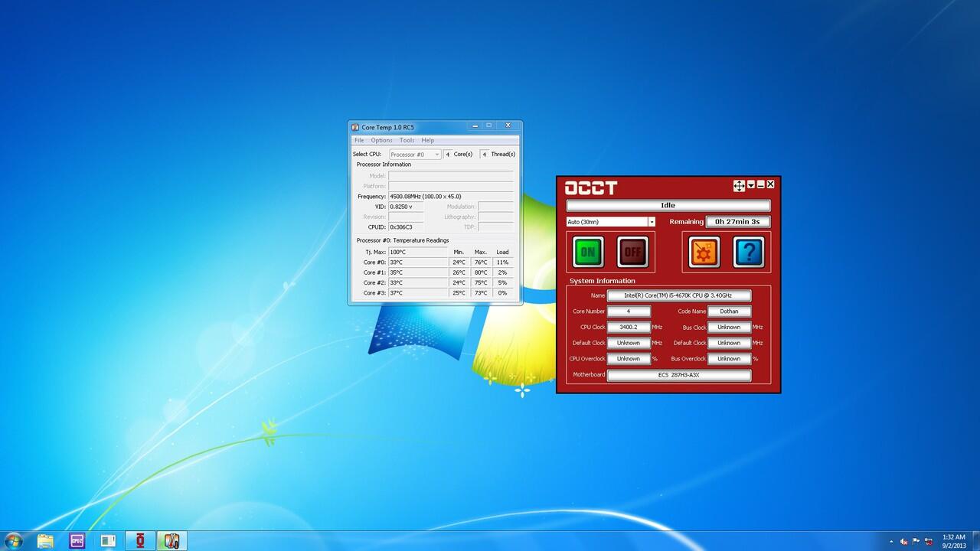Viewport: 980px width, 551px height.
Task: Open the File menu in Core Temp
Action: point(359,140)
